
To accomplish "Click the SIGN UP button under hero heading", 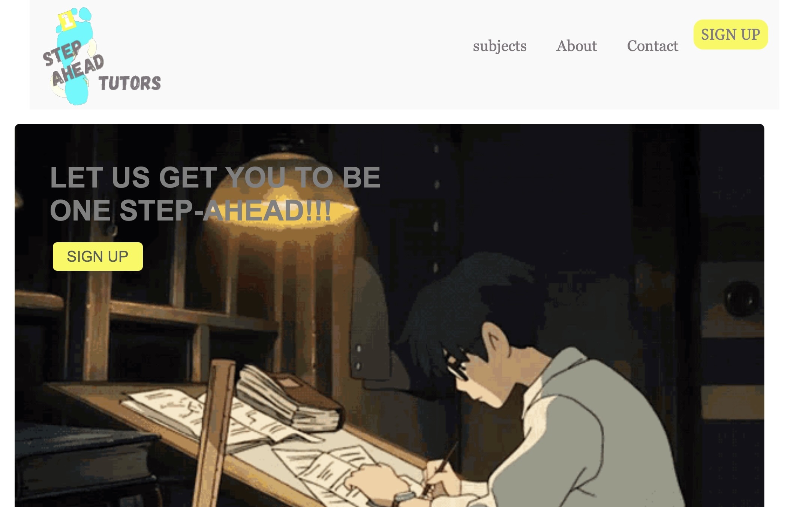I will 97,256.
